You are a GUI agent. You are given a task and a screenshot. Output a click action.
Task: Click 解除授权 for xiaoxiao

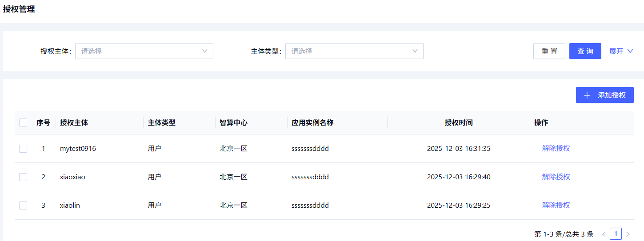coord(556,177)
